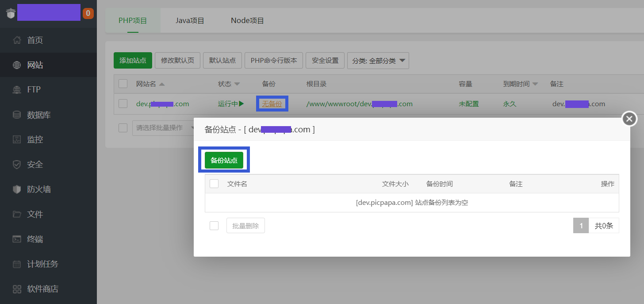The height and width of the screenshot is (304, 644).
Task: Sort sites by 到期时间 using its arrow
Action: coord(534,84)
